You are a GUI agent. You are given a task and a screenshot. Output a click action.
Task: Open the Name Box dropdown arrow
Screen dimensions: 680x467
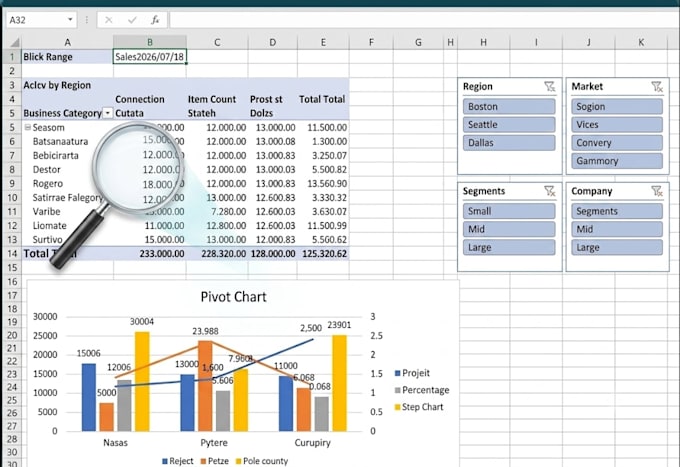click(70, 20)
